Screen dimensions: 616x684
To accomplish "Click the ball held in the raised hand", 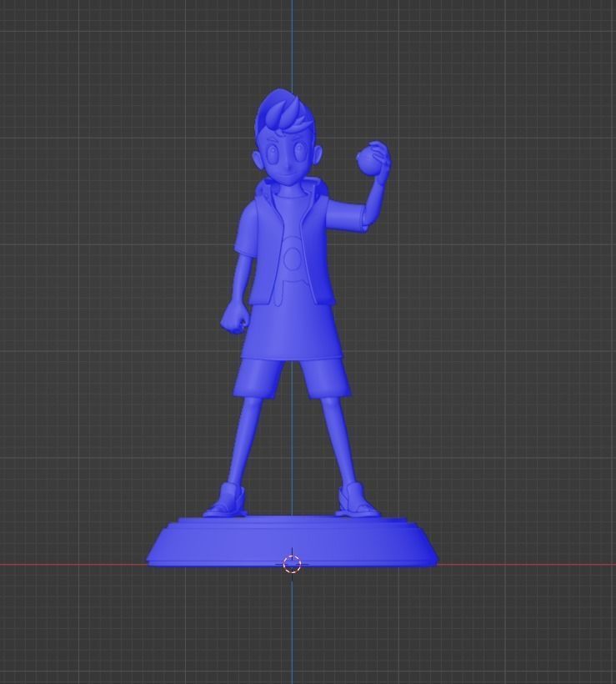I will click(368, 160).
